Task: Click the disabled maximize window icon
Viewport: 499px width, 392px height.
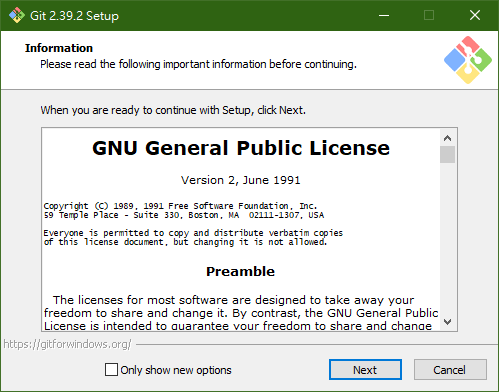Action: 429,15
